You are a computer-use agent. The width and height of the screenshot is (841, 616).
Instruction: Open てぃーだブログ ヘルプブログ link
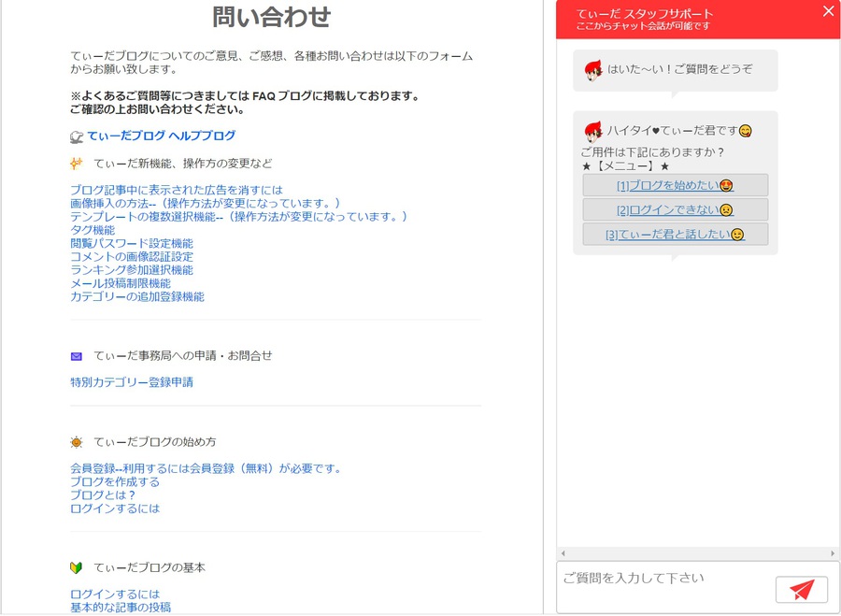coord(161,136)
